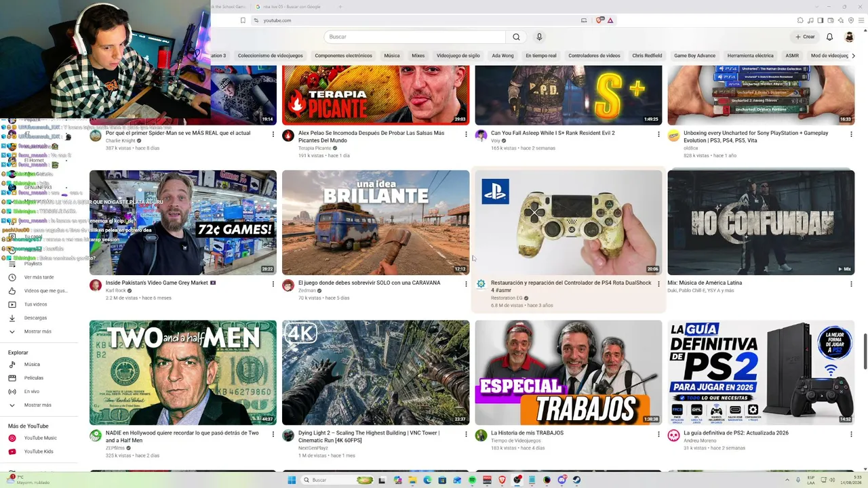This screenshot has height=488, width=868.
Task: Filter by the Música chip
Action: click(392, 56)
